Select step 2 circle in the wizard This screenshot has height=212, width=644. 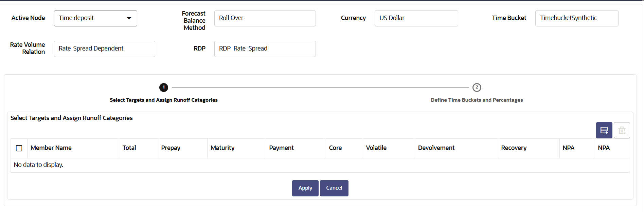[477, 88]
